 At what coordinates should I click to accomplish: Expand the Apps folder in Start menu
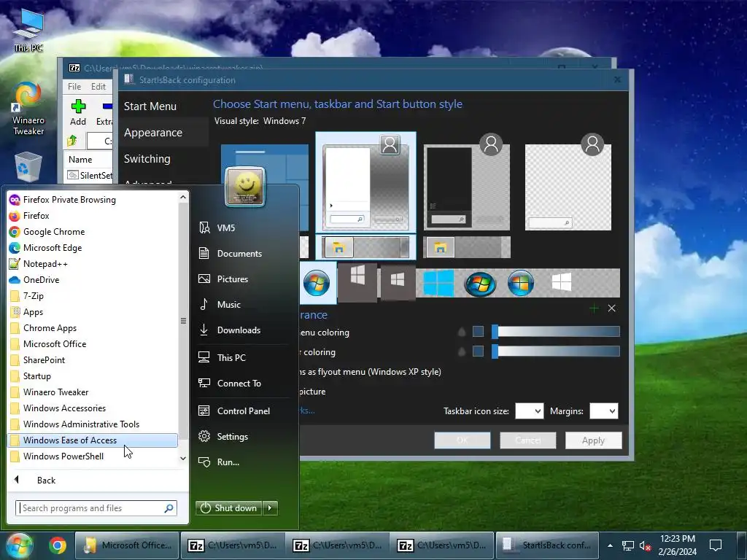click(93, 312)
